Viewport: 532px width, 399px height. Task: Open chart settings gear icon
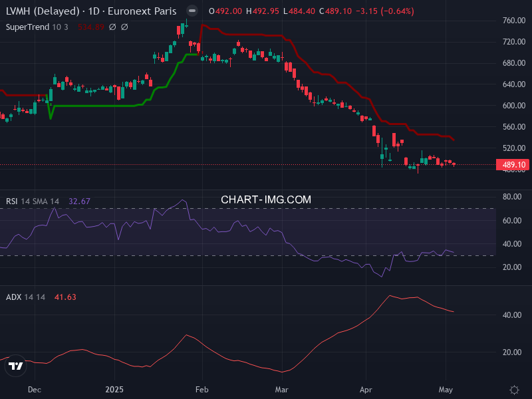coord(514,390)
